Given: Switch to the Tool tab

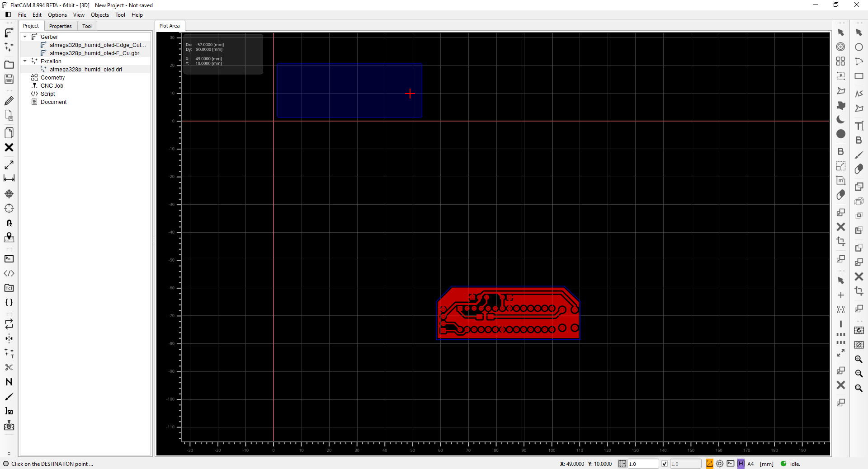Looking at the screenshot, I should tap(87, 26).
